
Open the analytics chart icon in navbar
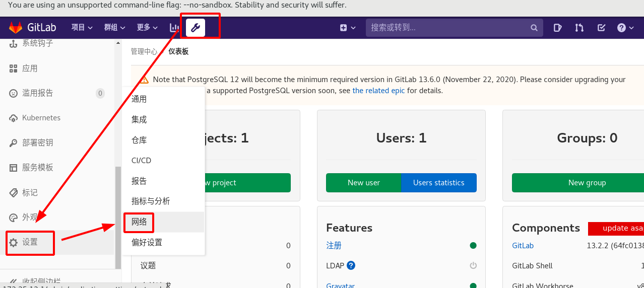pyautogui.click(x=174, y=28)
